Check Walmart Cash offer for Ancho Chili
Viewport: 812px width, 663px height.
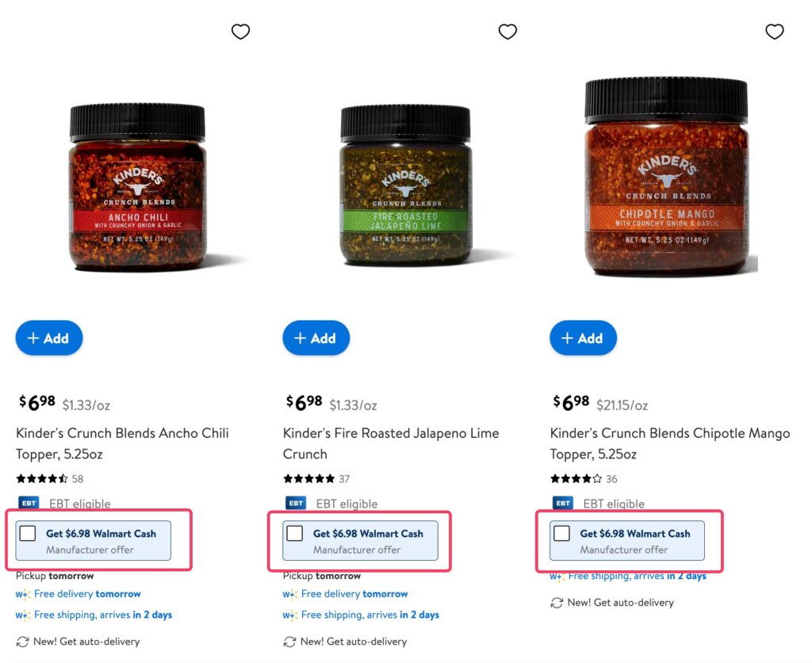click(28, 533)
